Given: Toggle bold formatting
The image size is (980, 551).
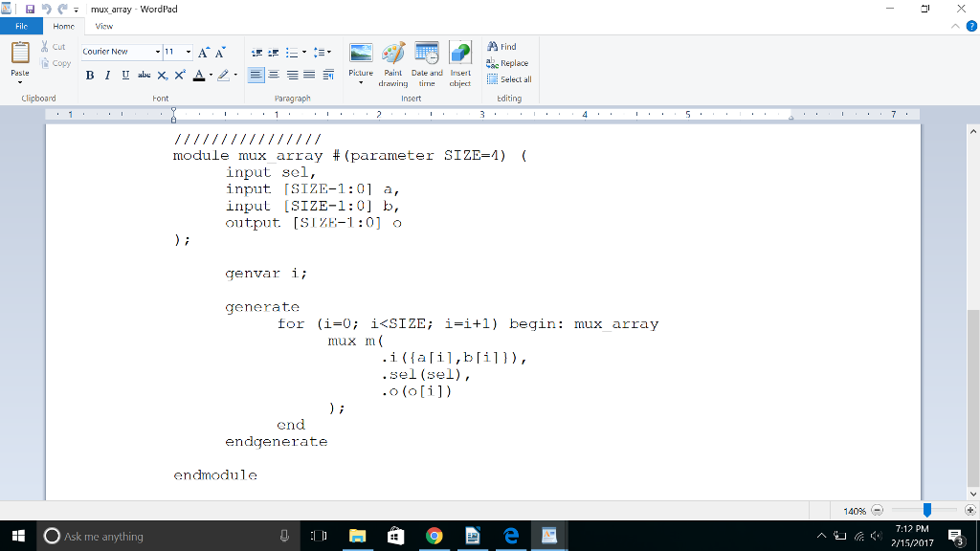Looking at the screenshot, I should coord(89,75).
